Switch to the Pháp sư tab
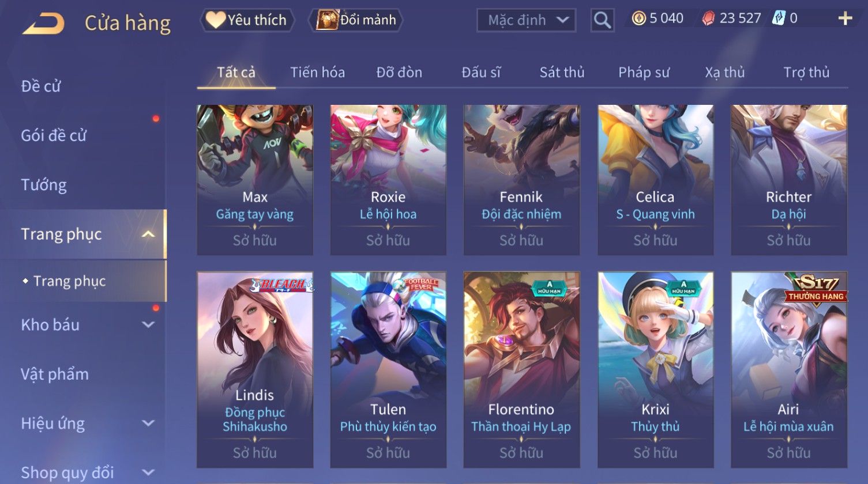Image resolution: width=868 pixels, height=484 pixels. 644,72
